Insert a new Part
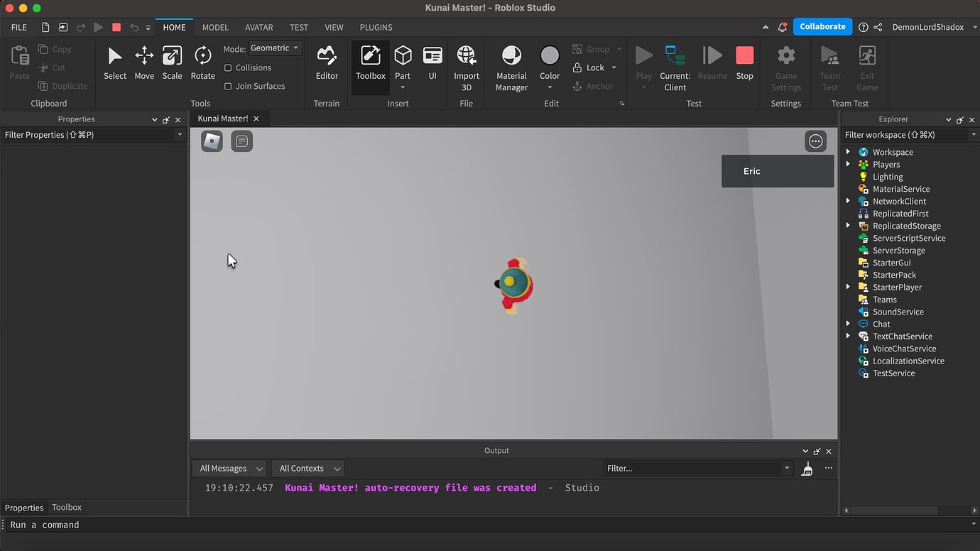 click(403, 63)
